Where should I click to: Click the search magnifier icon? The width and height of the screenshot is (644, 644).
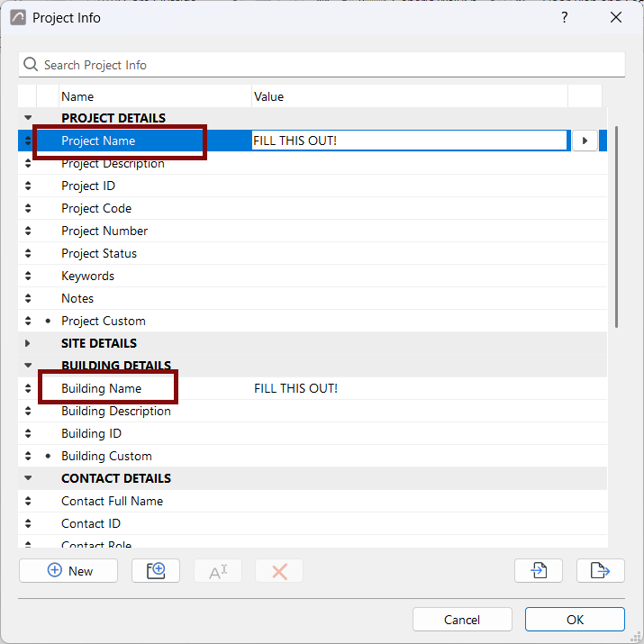click(x=31, y=65)
